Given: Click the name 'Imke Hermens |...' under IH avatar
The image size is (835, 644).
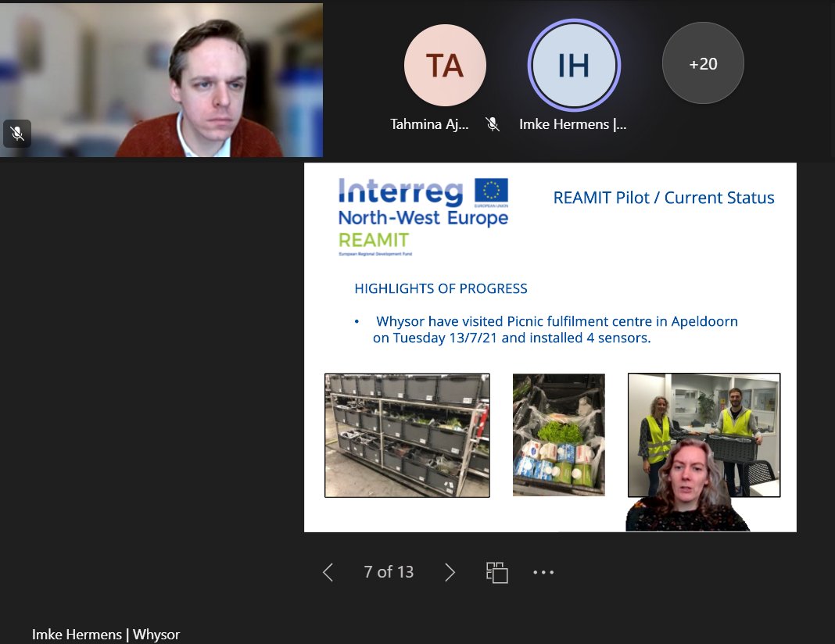Looking at the screenshot, I should pos(573,124).
